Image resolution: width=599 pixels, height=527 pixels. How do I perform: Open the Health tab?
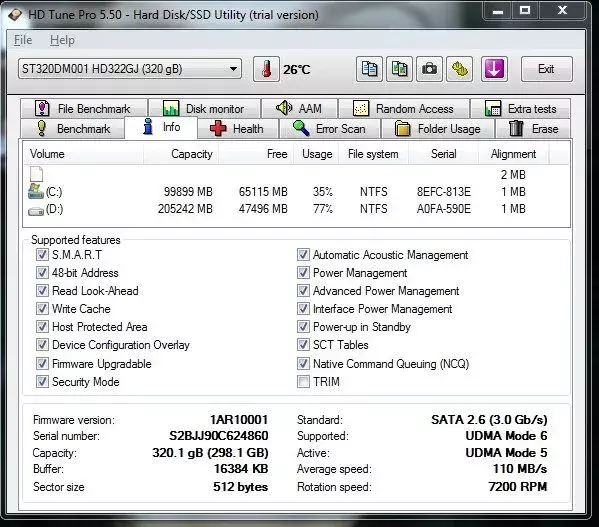point(238,129)
